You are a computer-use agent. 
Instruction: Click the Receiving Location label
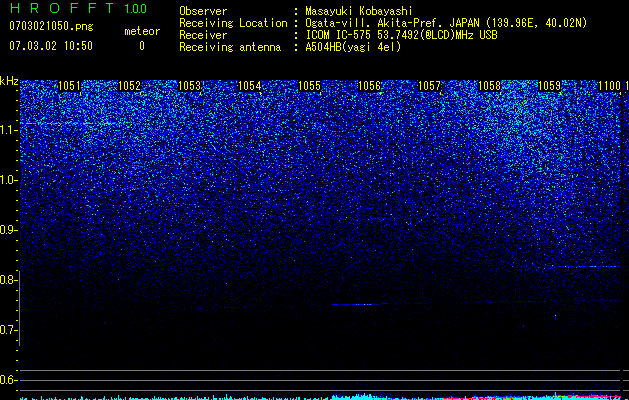point(233,23)
